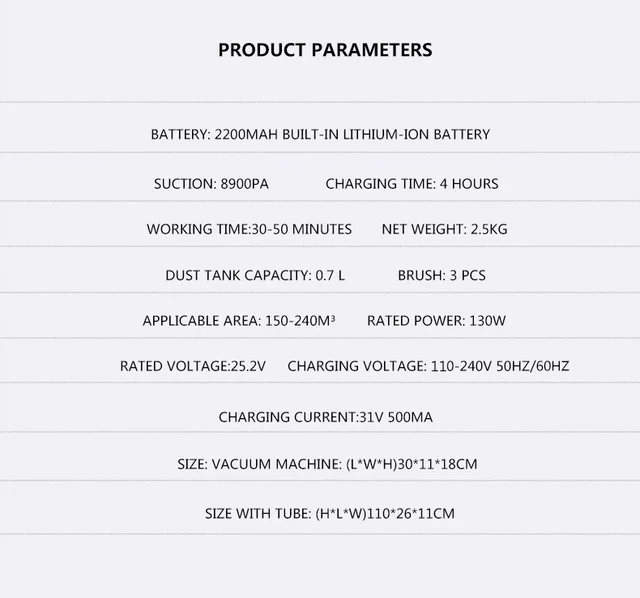Screen dimensions: 640x598
Task: Select the WORKING TIME 30-50 MINUTES text
Action: point(249,229)
